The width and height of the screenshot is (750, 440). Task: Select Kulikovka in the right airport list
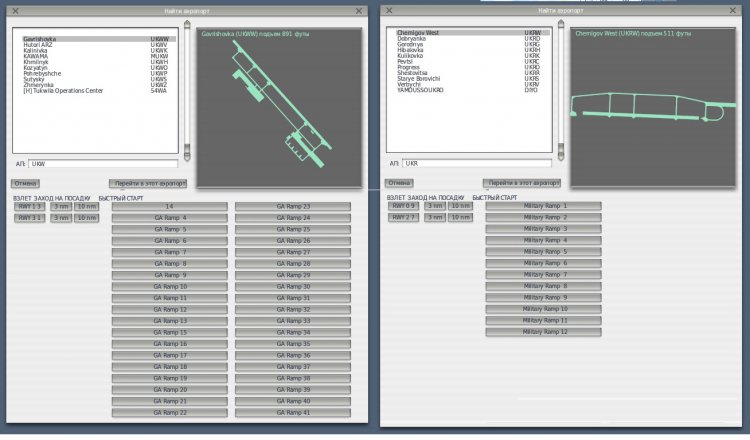473,56
